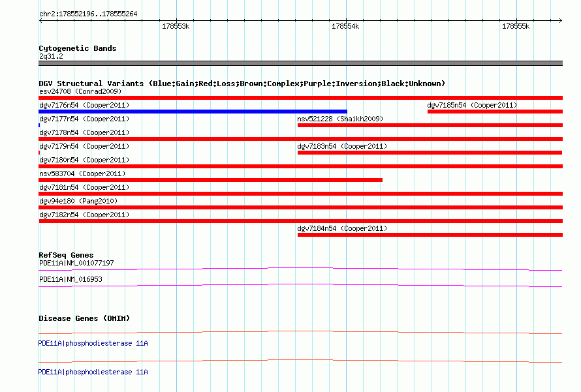Open the dgv94e180 (Pang2010) label
This screenshot has height=392, width=581.
(x=78, y=201)
